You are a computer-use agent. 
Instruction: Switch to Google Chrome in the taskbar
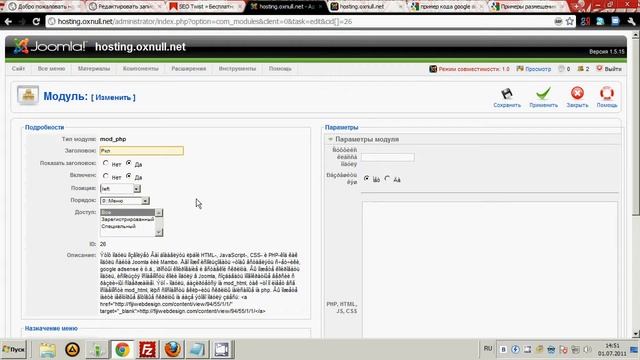click(122, 350)
